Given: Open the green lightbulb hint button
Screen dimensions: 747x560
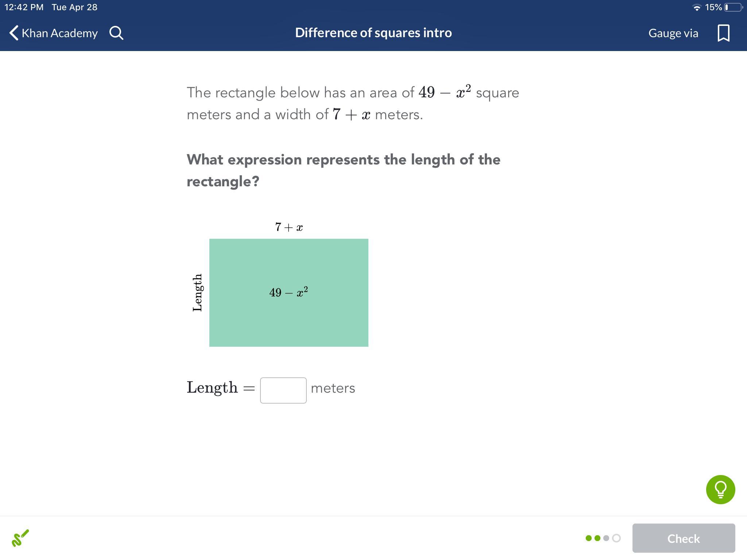Looking at the screenshot, I should [x=720, y=489].
